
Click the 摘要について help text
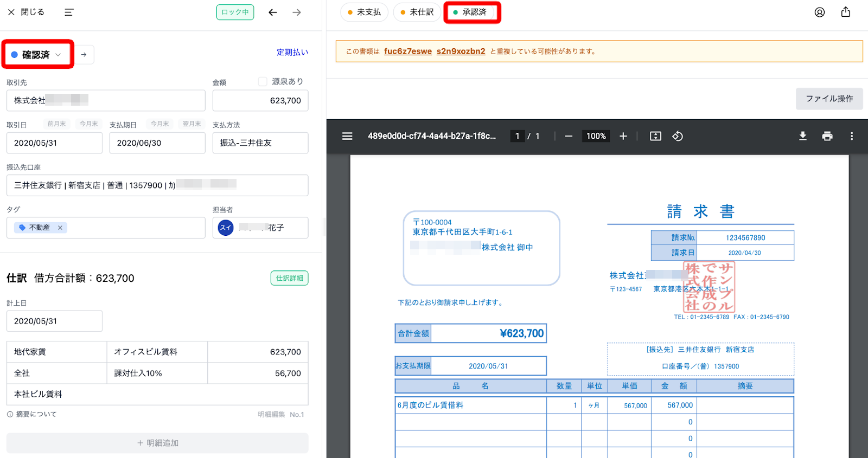pos(36,414)
